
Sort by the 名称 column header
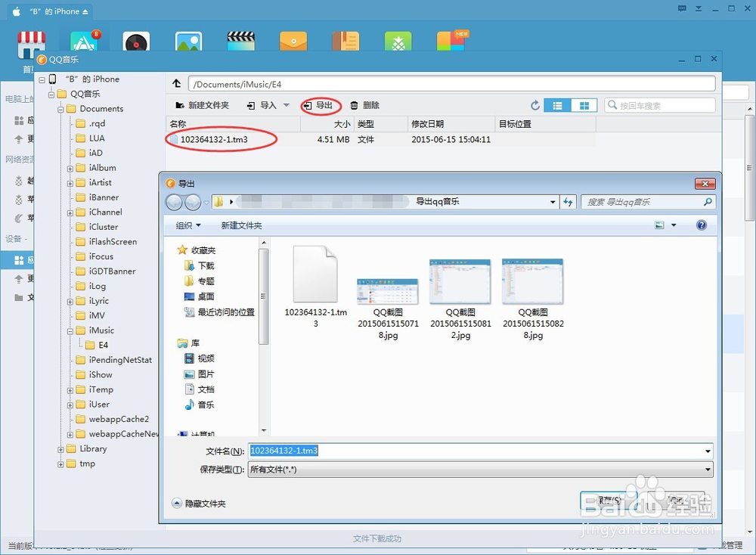[234, 124]
